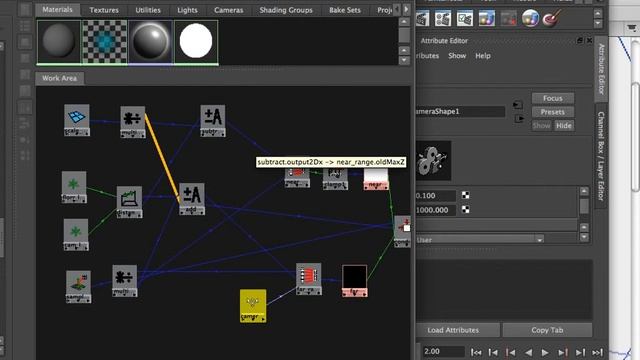This screenshot has height=360, width=640.
Task: Open render settings checkbox clapperboard icon
Action: tap(464, 18)
